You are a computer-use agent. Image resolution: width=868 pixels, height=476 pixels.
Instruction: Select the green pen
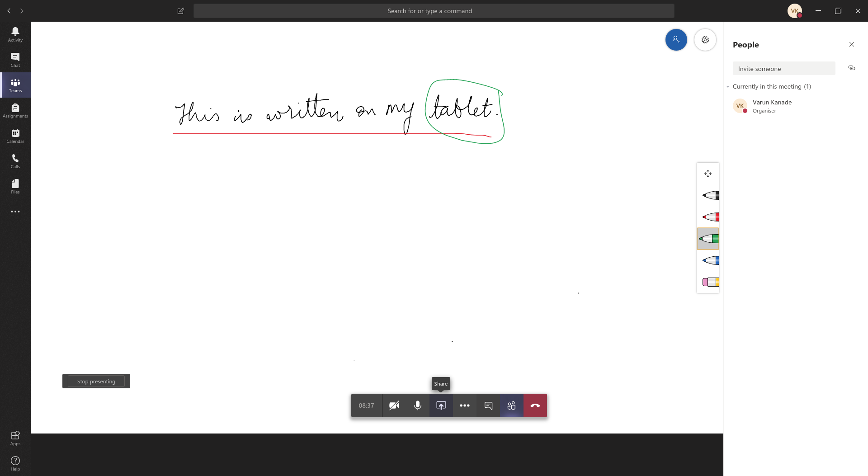click(x=708, y=239)
